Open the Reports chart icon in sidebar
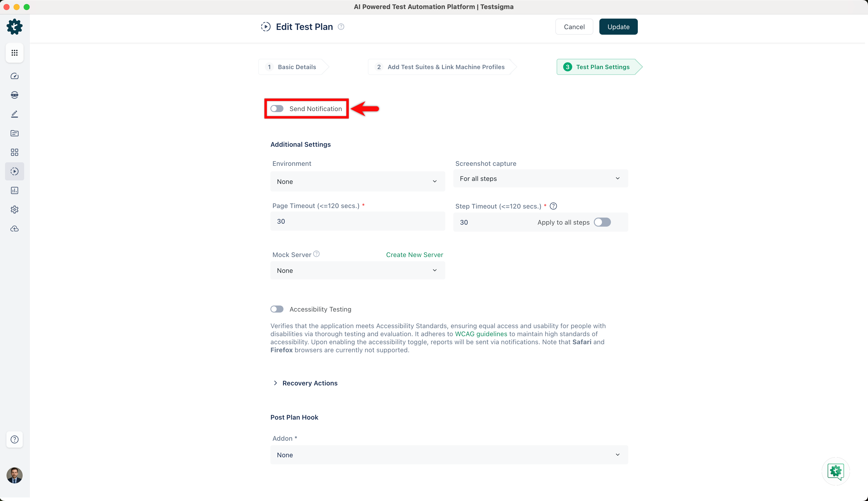This screenshot has width=868, height=501. point(15,191)
